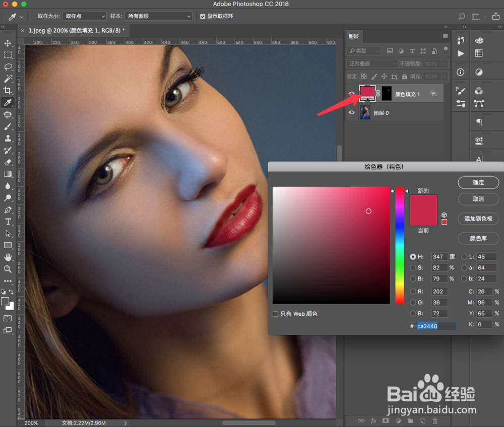Click the 颜色填充 1 layer mask thumbnail
This screenshot has height=427, width=504.
[387, 94]
